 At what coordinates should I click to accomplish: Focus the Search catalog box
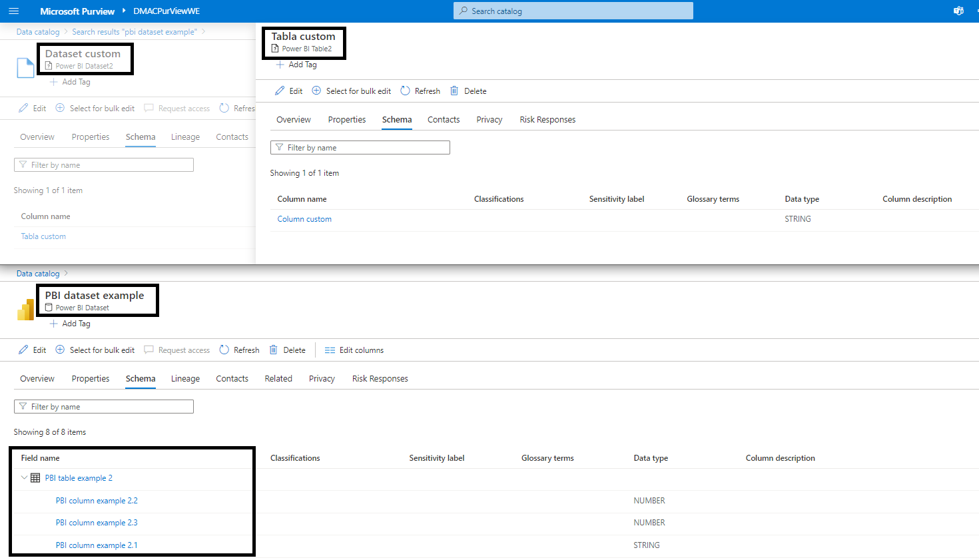(x=573, y=11)
